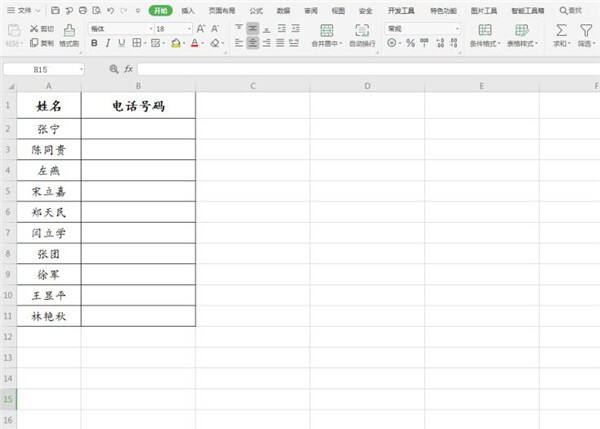Viewport: 600px width, 429px height.
Task: Click the Save icon in quick access toolbar
Action: click(x=55, y=10)
